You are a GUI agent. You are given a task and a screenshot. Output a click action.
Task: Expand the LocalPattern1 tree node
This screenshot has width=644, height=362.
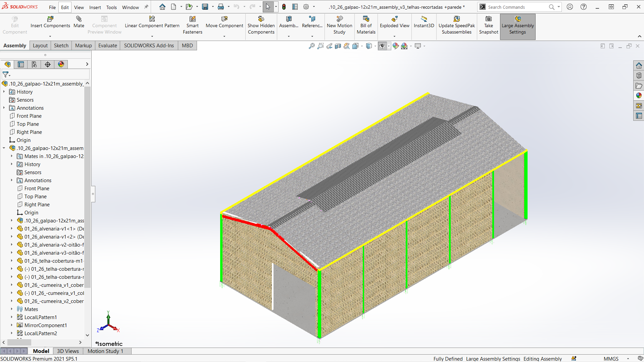(12, 317)
